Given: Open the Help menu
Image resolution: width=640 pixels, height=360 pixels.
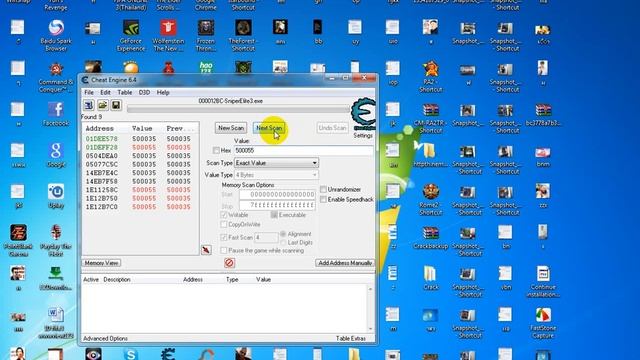Looking at the screenshot, I should [x=163, y=93].
